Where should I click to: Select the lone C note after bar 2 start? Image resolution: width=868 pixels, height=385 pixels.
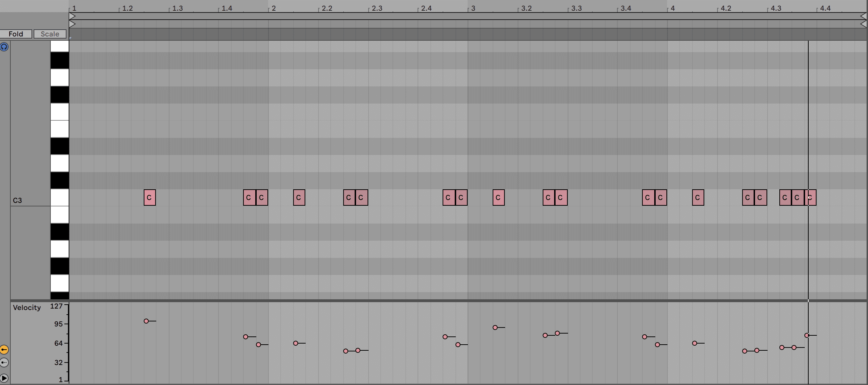coord(299,197)
